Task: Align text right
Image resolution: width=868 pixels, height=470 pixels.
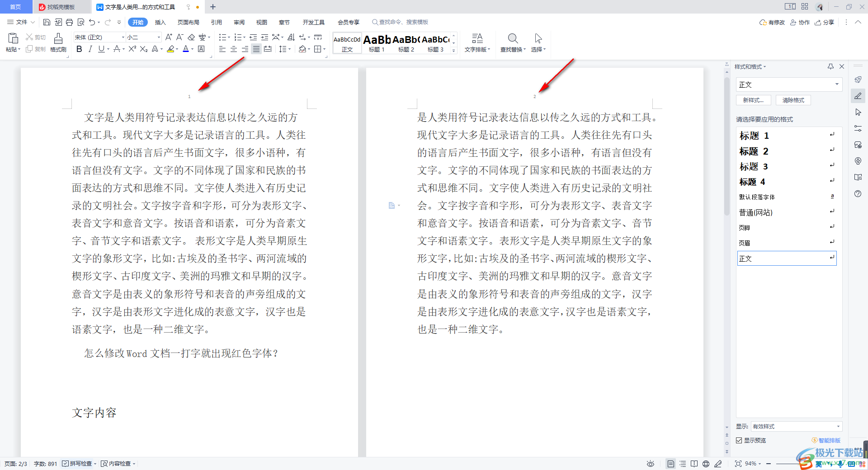Action: [x=245, y=49]
